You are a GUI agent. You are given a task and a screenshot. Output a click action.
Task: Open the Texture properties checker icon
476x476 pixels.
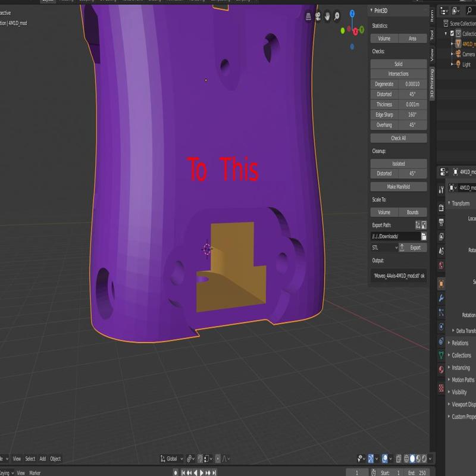(441, 388)
